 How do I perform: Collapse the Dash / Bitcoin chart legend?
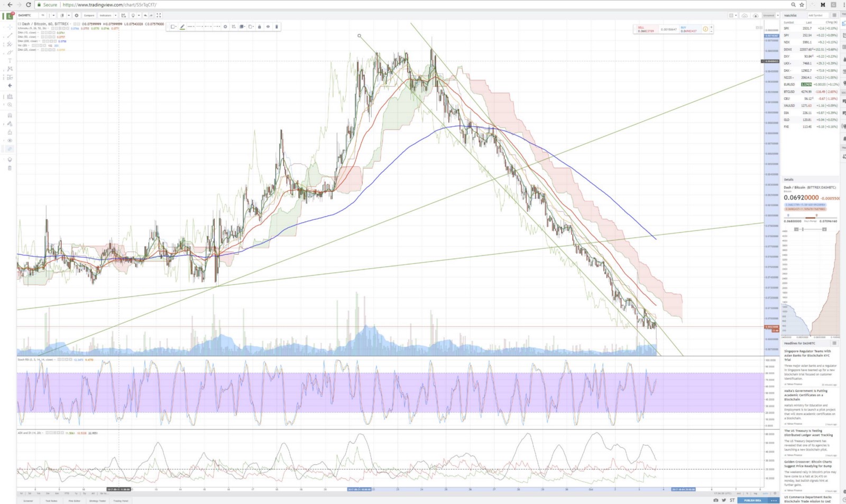tap(20, 24)
